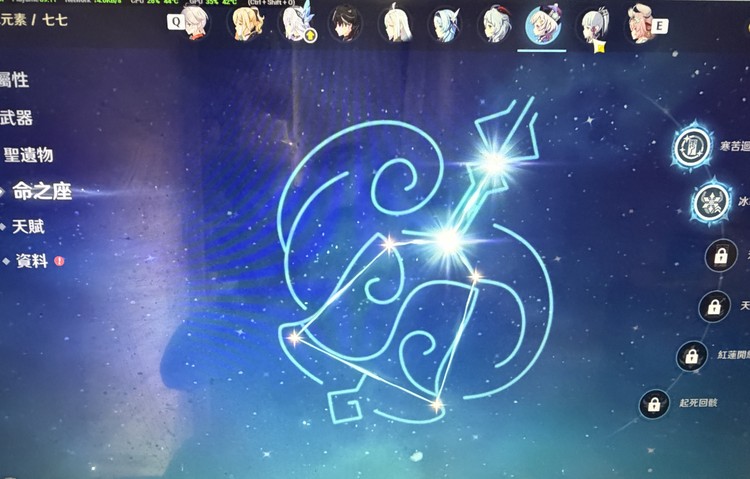Click the highlighted Qiqi portrait
The height and width of the screenshot is (479, 750).
542,25
